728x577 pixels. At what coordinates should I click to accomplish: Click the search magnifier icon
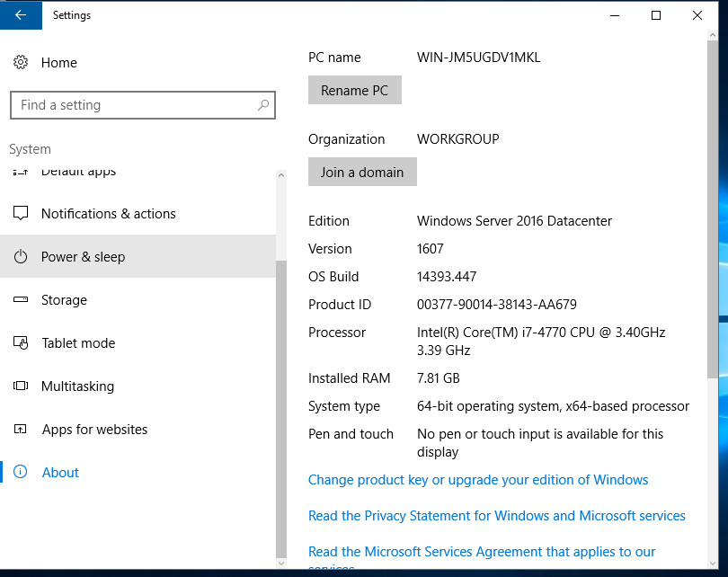pyautogui.click(x=263, y=105)
